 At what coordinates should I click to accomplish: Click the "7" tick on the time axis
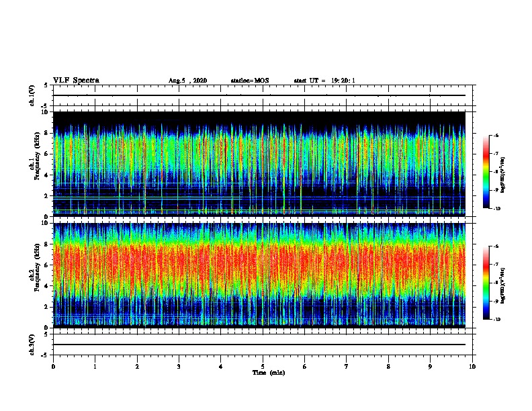click(x=347, y=367)
